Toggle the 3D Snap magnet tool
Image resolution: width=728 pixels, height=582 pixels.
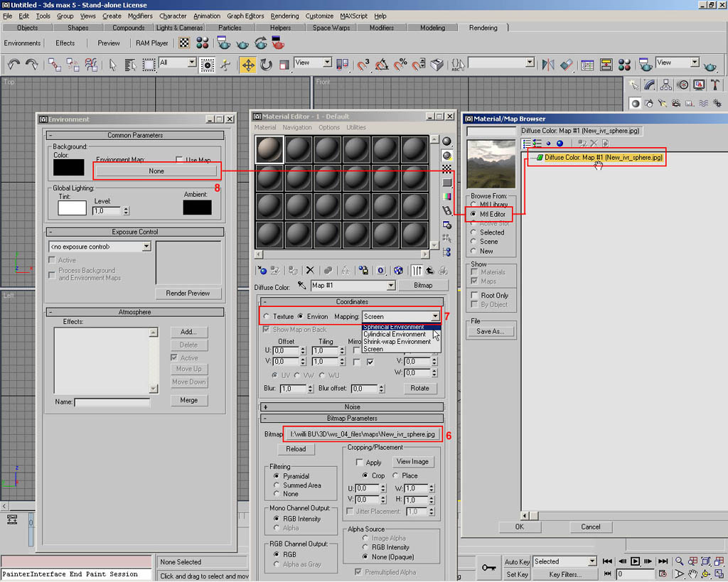tap(363, 65)
